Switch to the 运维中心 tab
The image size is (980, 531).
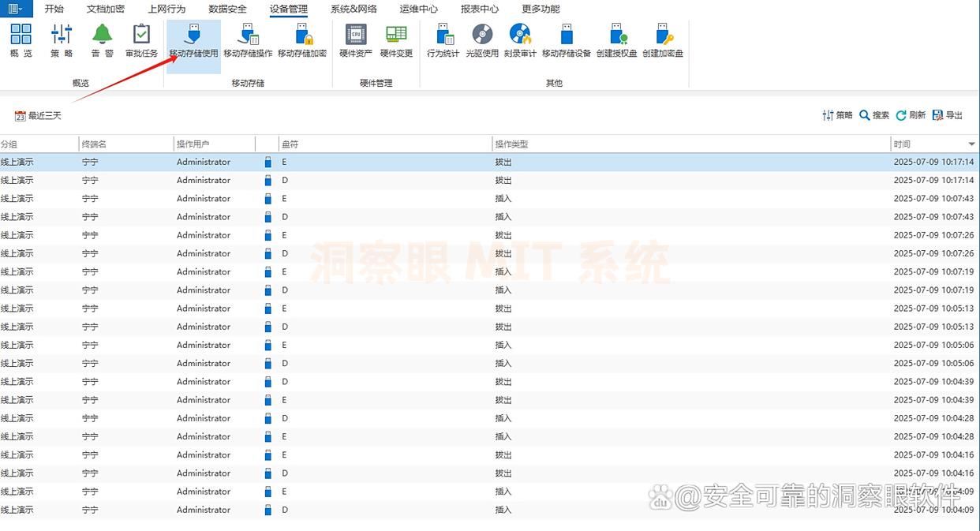(419, 9)
